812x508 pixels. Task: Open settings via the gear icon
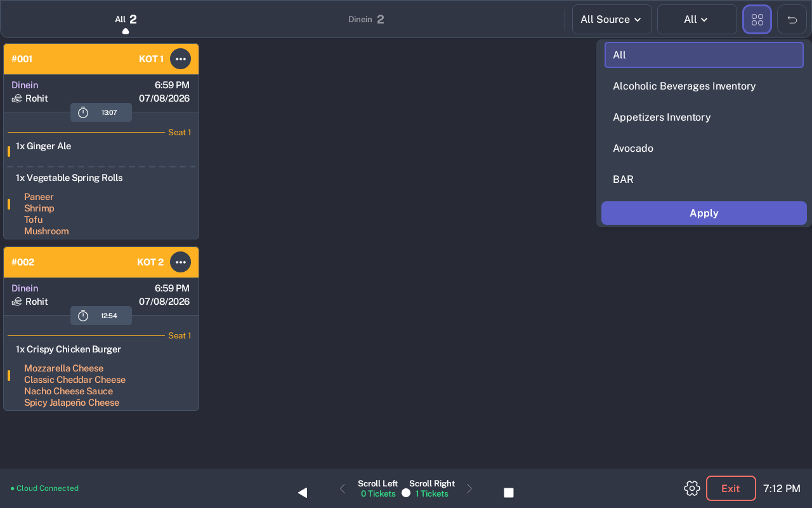click(692, 488)
